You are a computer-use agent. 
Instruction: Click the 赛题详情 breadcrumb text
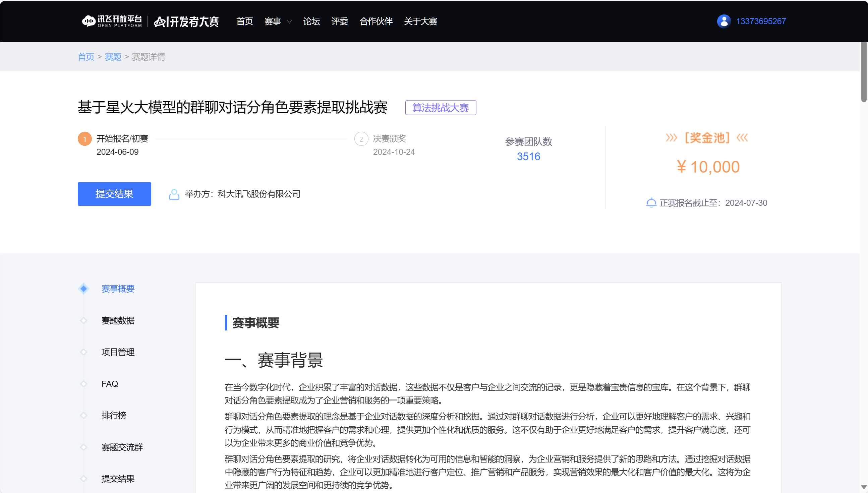(x=148, y=57)
